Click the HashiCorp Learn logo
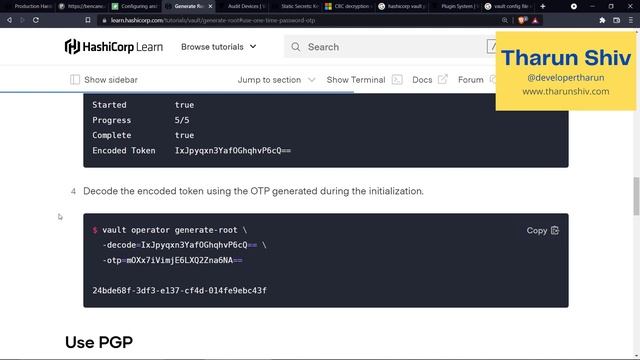 (x=113, y=47)
